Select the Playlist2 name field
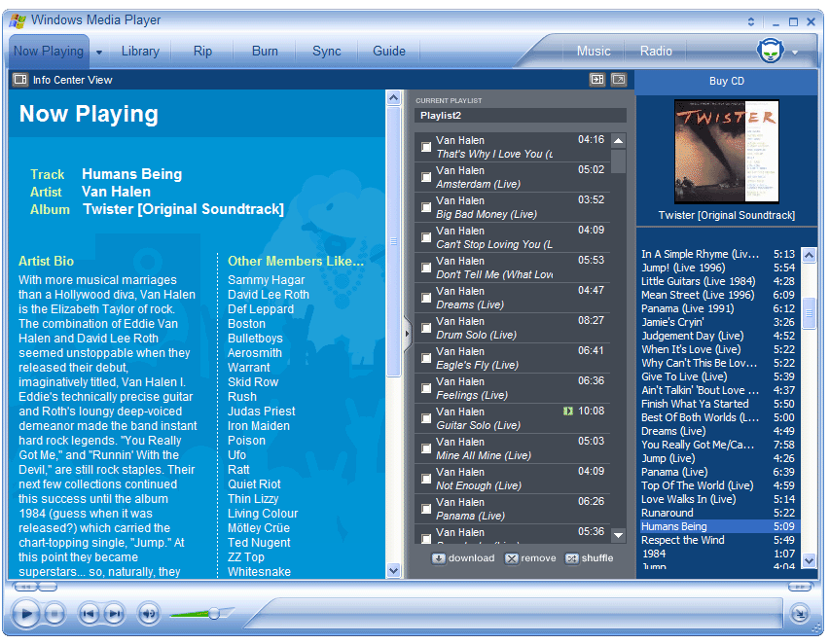The width and height of the screenshot is (830, 644). [521, 116]
